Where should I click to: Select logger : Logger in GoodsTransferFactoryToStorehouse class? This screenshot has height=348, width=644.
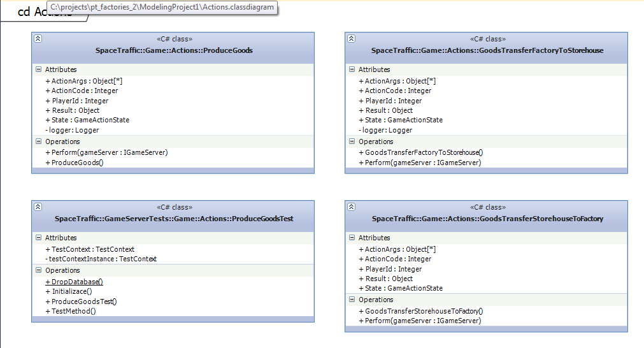click(385, 130)
